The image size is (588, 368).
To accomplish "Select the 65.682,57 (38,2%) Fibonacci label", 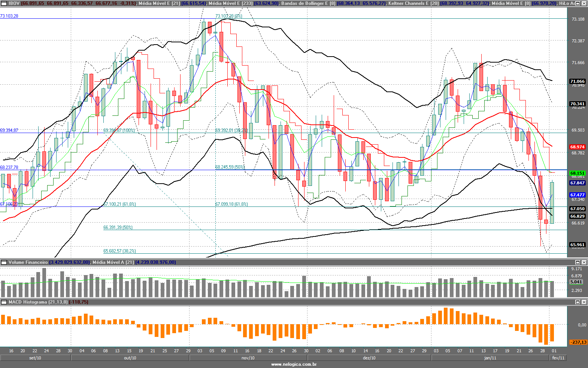I will tap(119, 251).
